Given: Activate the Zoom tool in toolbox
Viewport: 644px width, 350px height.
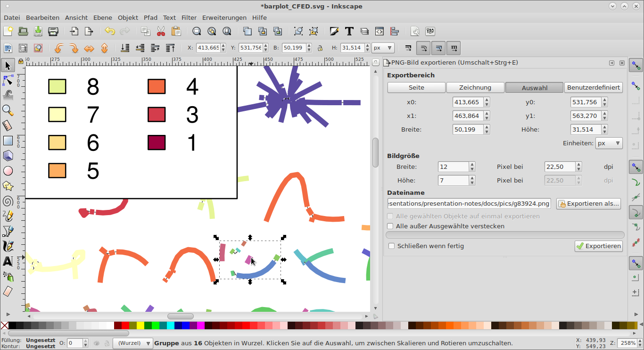Looking at the screenshot, I should click(x=8, y=110).
